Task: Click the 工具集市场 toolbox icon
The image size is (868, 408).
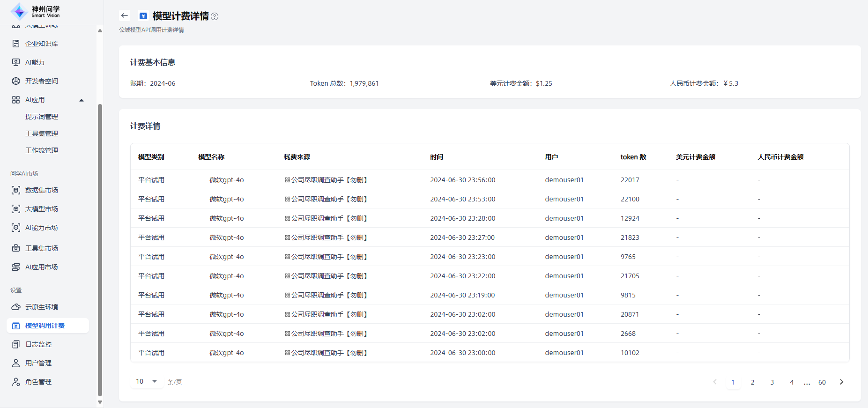Action: coord(16,248)
